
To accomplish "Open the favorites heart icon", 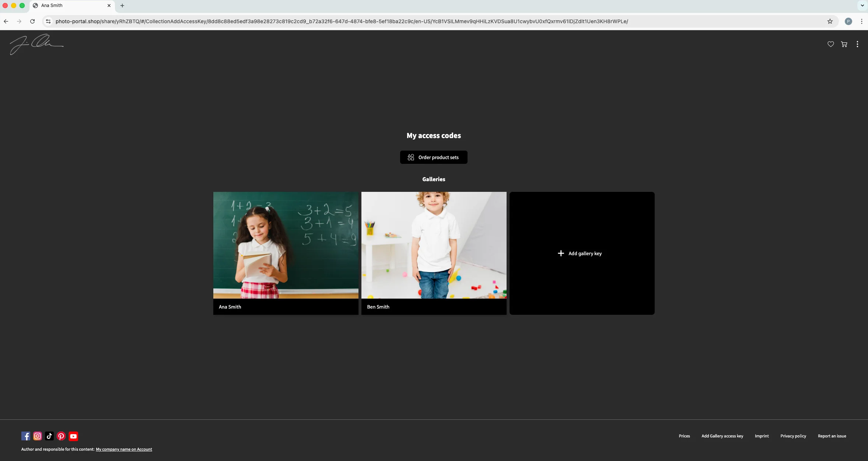I will click(830, 44).
